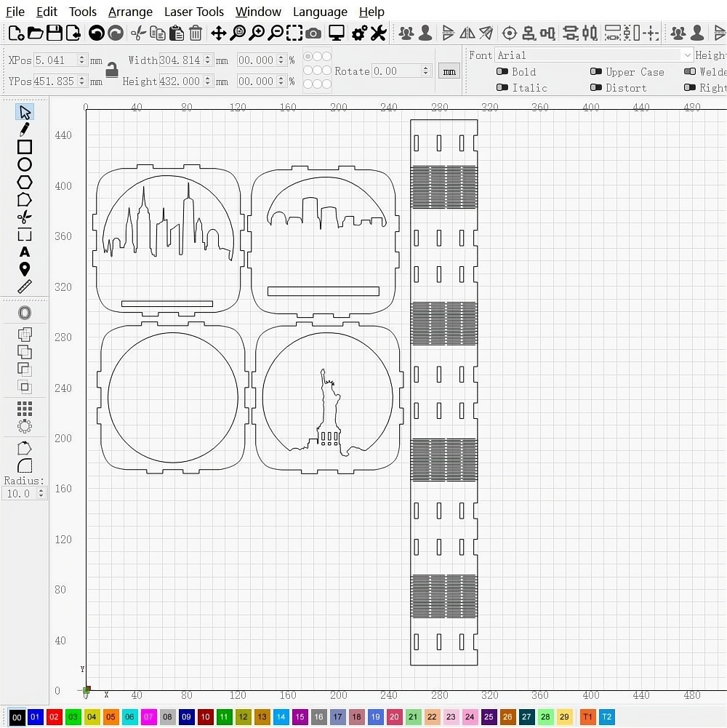Click the Save floppy disk icon
Screen dimensions: 727x728
[x=55, y=33]
